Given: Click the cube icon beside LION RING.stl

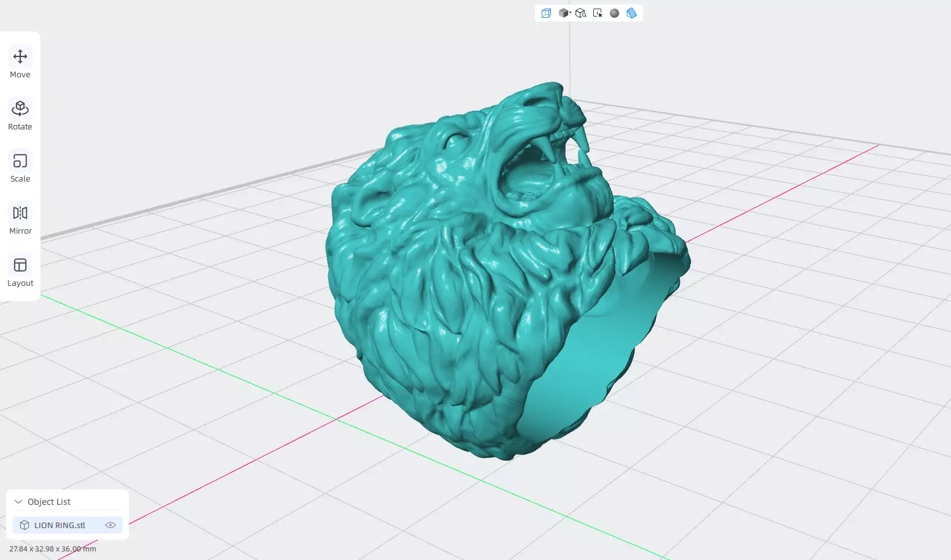Looking at the screenshot, I should tap(25, 525).
